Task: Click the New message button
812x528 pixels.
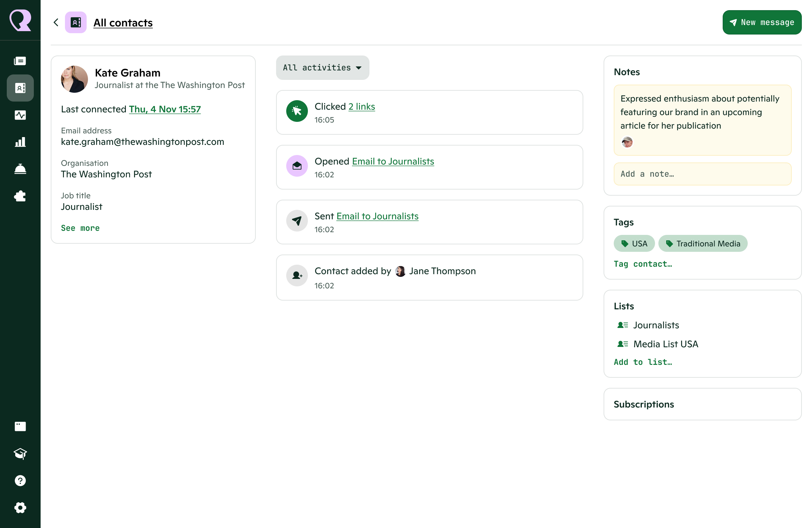Action: [762, 23]
